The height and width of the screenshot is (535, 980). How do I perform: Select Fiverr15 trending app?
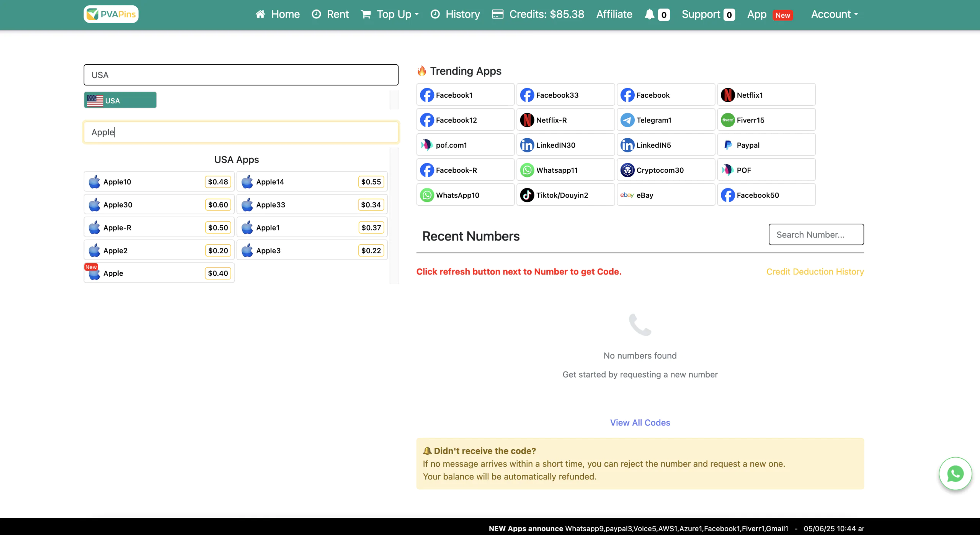(766, 119)
